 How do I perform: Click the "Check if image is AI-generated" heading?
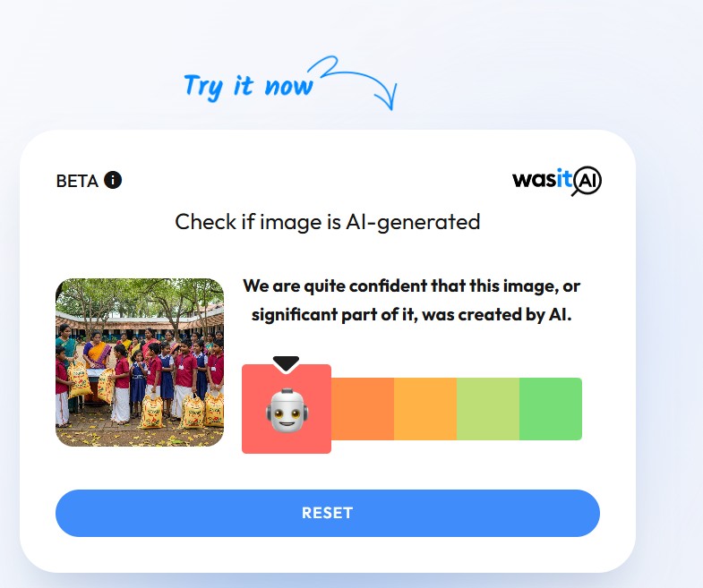(328, 222)
